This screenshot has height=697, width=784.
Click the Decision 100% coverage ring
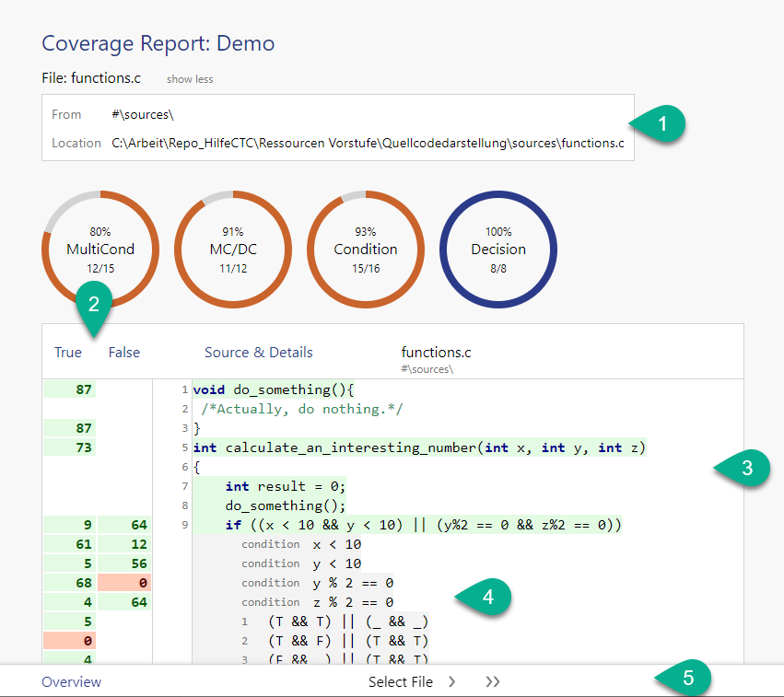[498, 249]
